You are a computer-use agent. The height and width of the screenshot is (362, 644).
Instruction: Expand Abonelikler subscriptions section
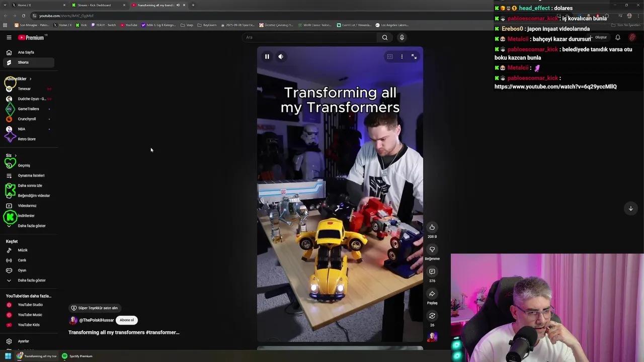point(19,79)
